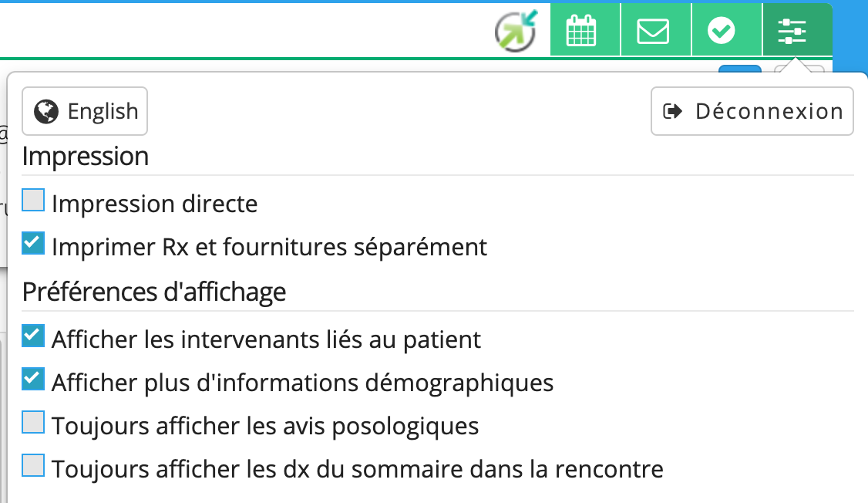Image resolution: width=868 pixels, height=503 pixels.
Task: Close the settings sliders menu icon
Action: (792, 31)
